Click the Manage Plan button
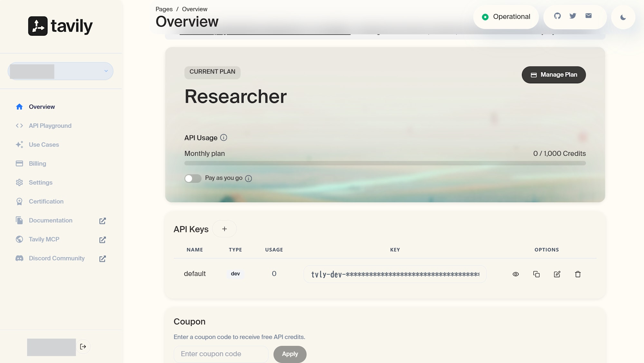Image resolution: width=644 pixels, height=363 pixels. click(554, 75)
